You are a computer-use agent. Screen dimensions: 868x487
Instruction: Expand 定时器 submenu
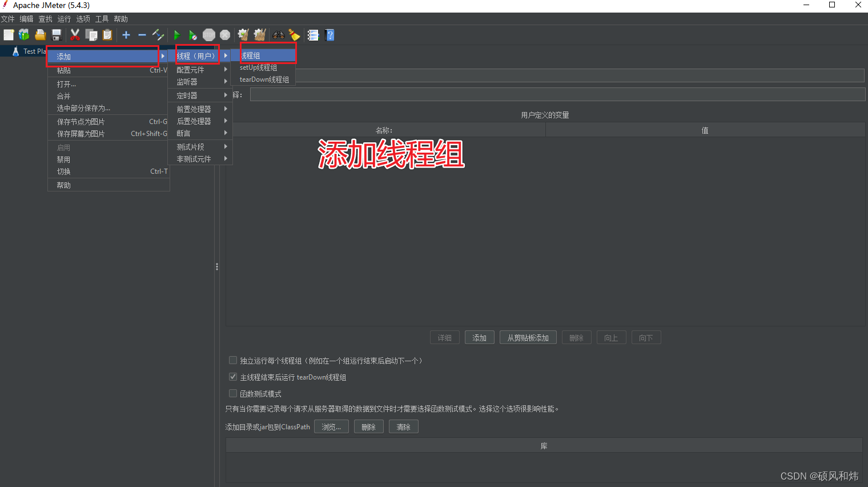(x=200, y=95)
